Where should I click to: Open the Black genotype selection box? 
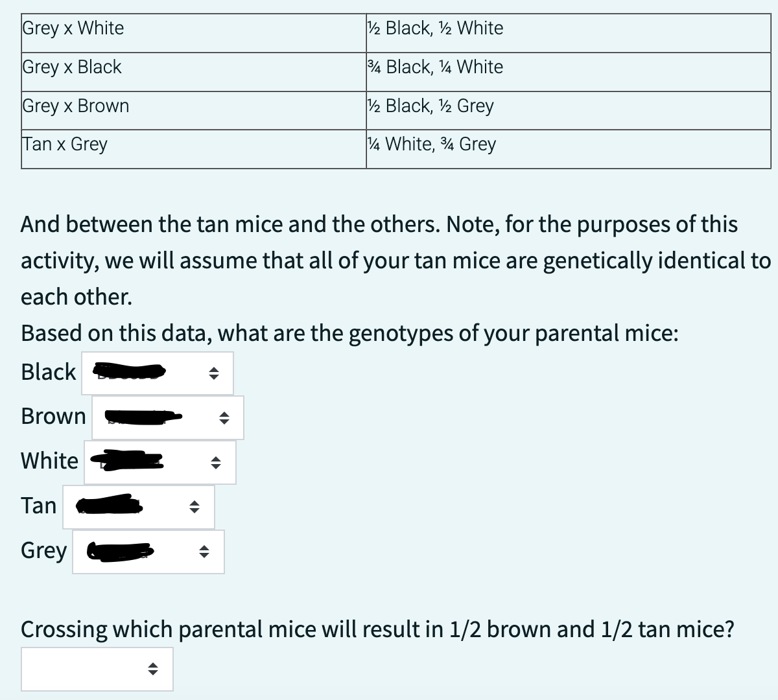pyautogui.click(x=156, y=373)
